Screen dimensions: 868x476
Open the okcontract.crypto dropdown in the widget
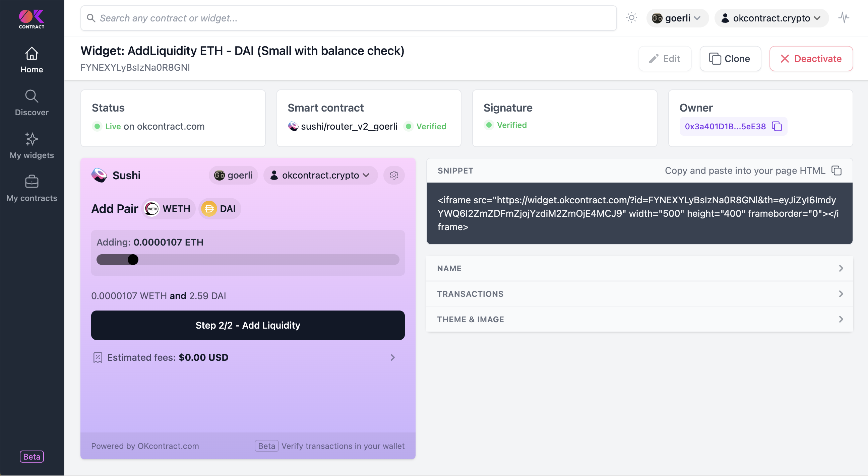(320, 175)
